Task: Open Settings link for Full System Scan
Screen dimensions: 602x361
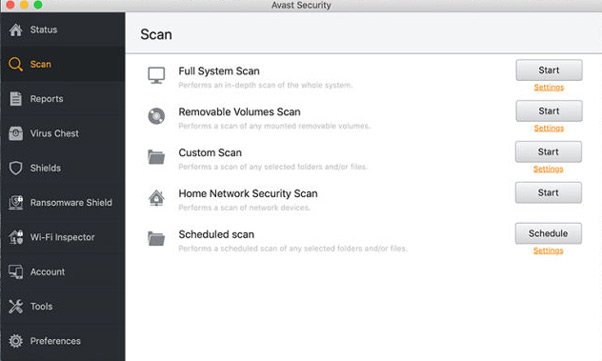Action: point(549,87)
